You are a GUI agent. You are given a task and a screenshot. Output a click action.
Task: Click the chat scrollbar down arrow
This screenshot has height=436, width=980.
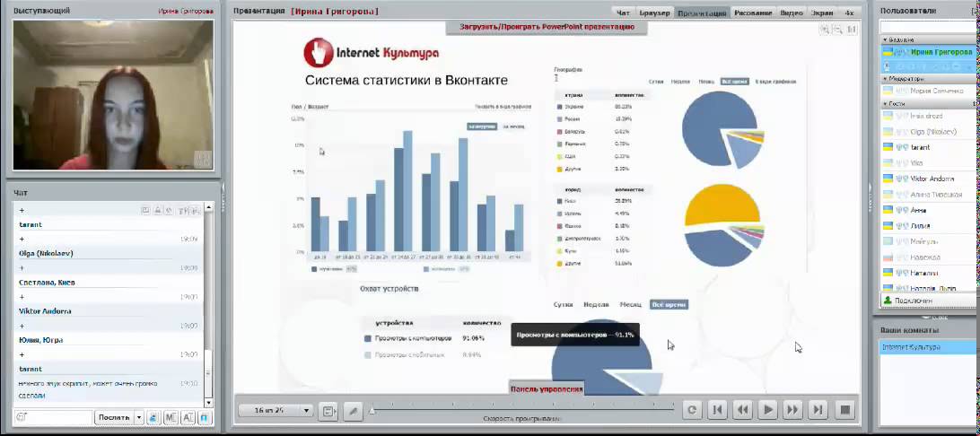tap(209, 405)
